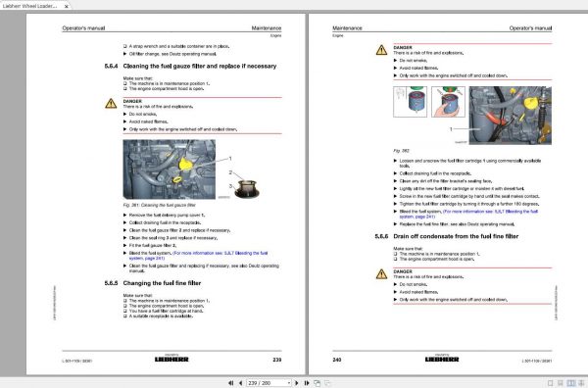588x388 pixels.
Task: Jump to the last page
Action: click(x=307, y=383)
